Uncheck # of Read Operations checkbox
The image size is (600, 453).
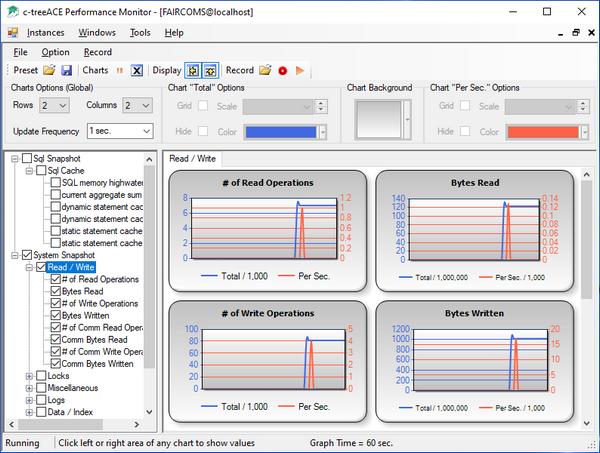click(56, 279)
